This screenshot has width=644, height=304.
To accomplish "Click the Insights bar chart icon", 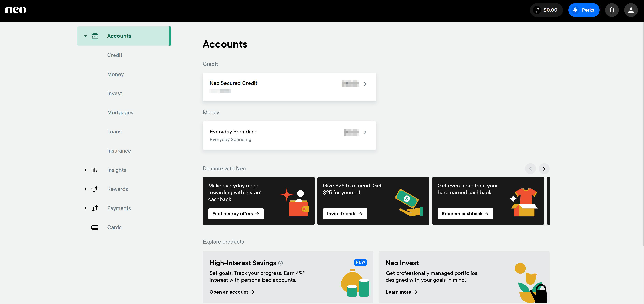I will click(95, 170).
